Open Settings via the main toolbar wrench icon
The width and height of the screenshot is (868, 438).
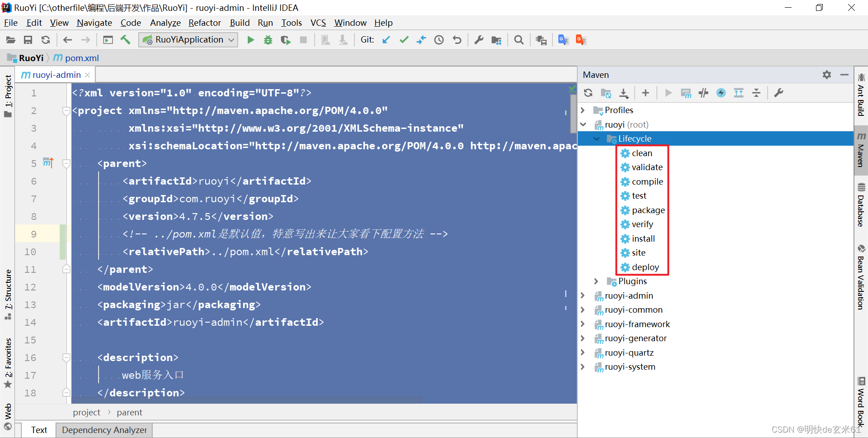click(479, 40)
